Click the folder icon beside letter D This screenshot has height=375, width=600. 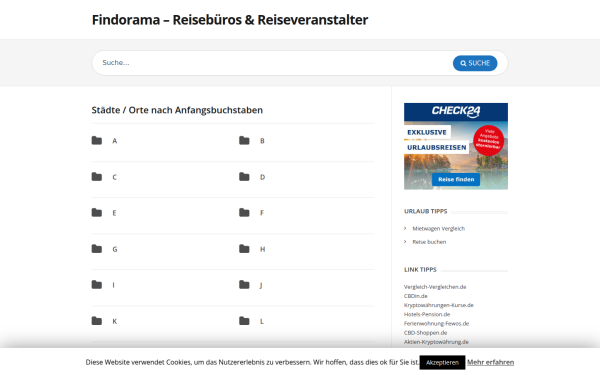[244, 177]
